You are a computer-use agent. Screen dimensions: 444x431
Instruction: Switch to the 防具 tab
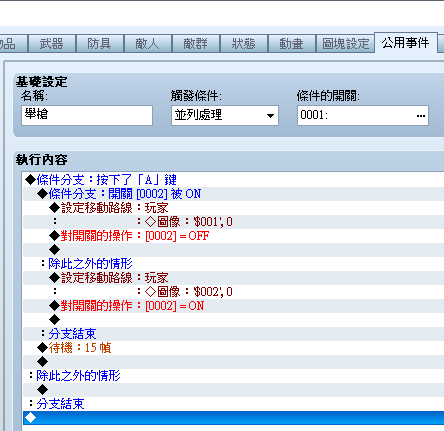point(100,44)
